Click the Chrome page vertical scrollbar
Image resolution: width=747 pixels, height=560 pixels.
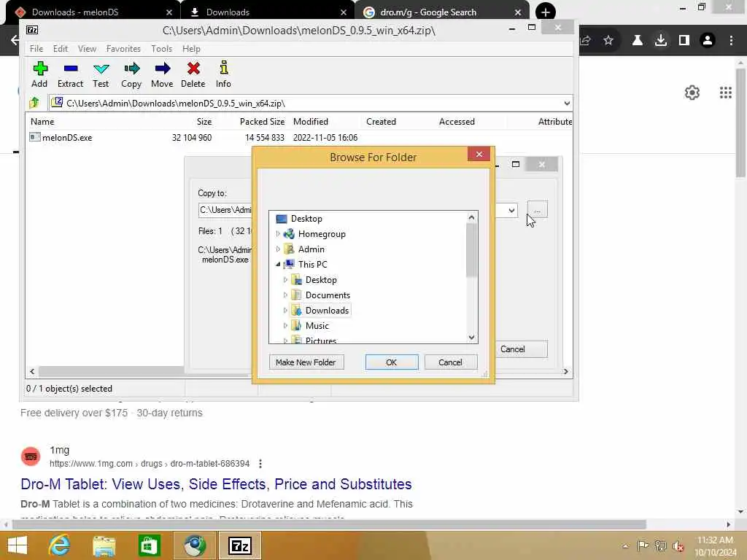click(740, 122)
